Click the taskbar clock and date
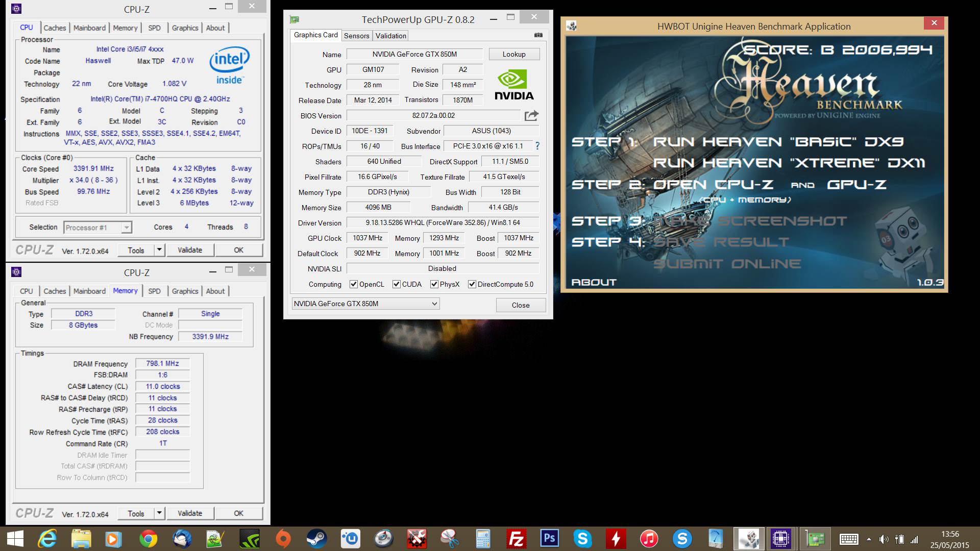 coord(949,539)
